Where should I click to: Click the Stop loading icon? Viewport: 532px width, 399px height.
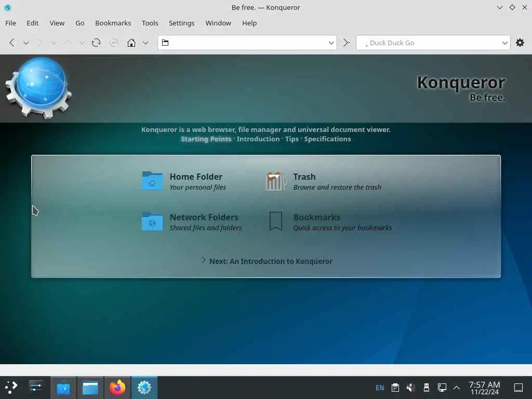(114, 43)
